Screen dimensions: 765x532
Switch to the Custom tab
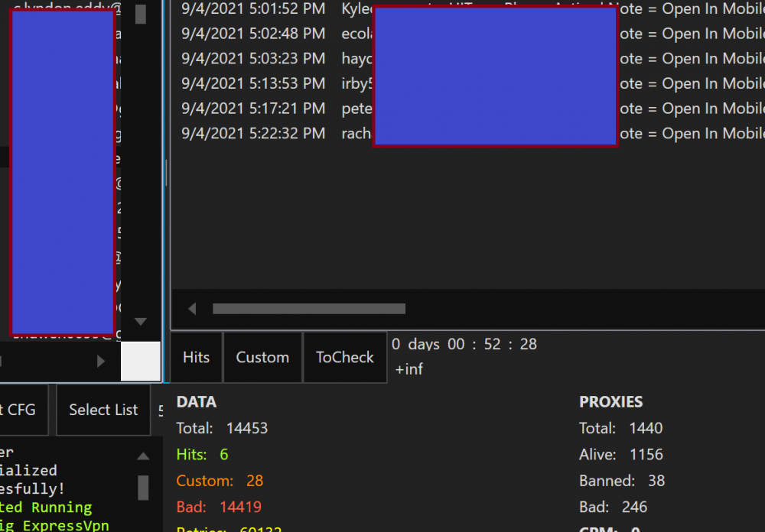click(262, 357)
